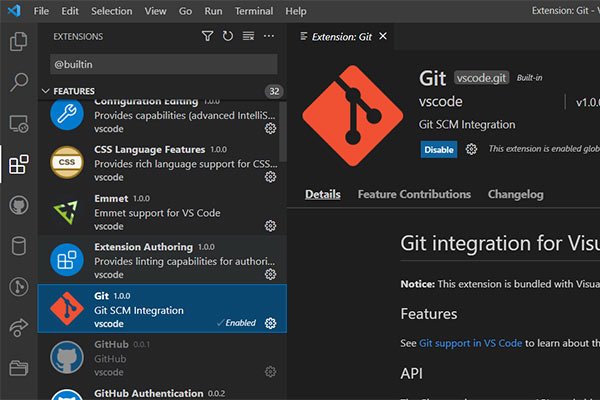Open the Search view in activity bar
This screenshot has height=400, width=600.
(x=18, y=82)
